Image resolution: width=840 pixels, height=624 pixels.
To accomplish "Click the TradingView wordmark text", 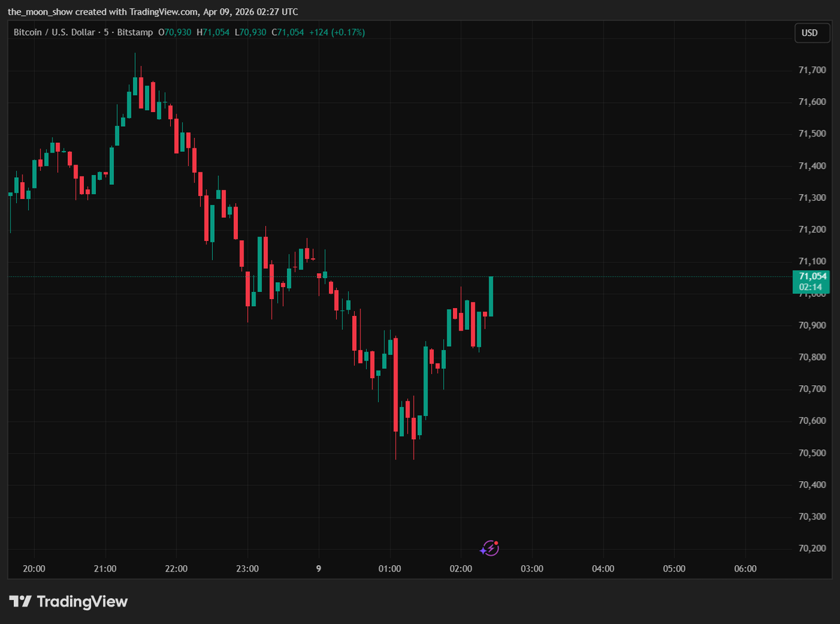I will [x=82, y=602].
